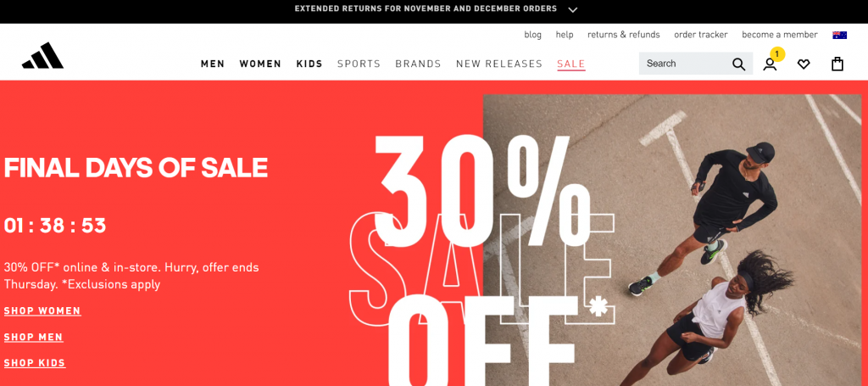Open the MEN navigation menu
868x386 pixels.
(213, 64)
